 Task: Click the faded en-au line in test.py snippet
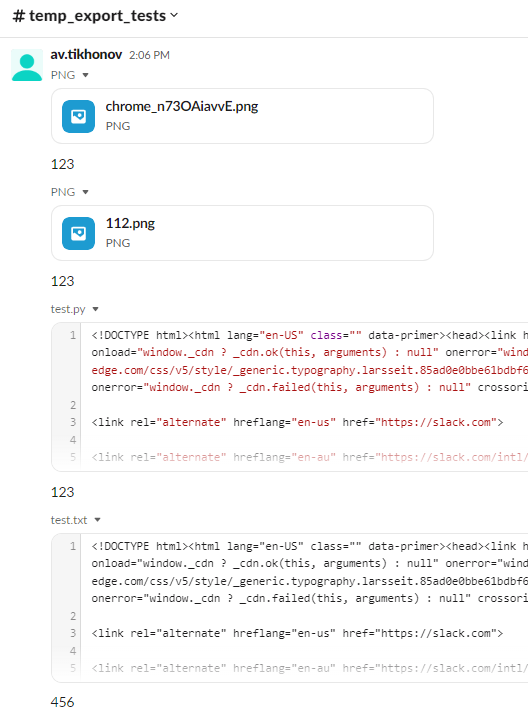coord(310,457)
